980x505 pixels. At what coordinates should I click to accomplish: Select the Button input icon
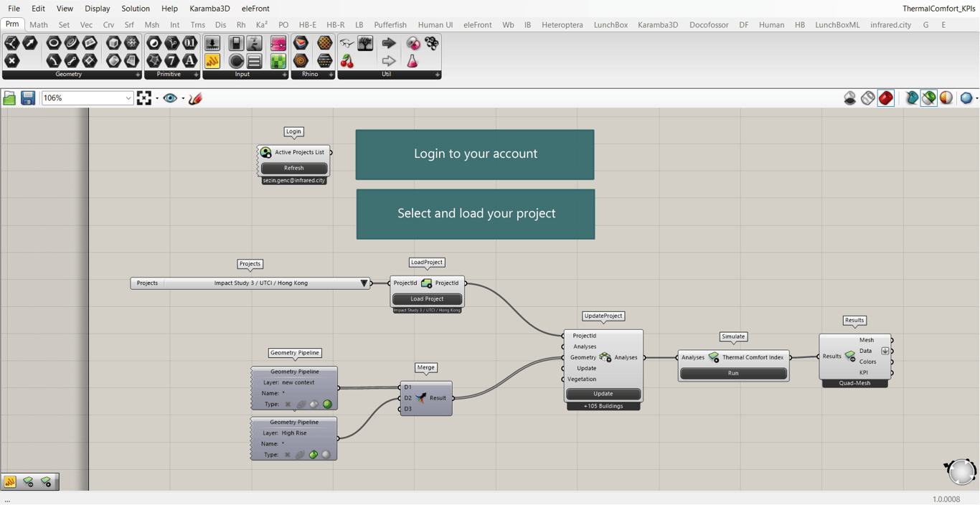coord(236,61)
